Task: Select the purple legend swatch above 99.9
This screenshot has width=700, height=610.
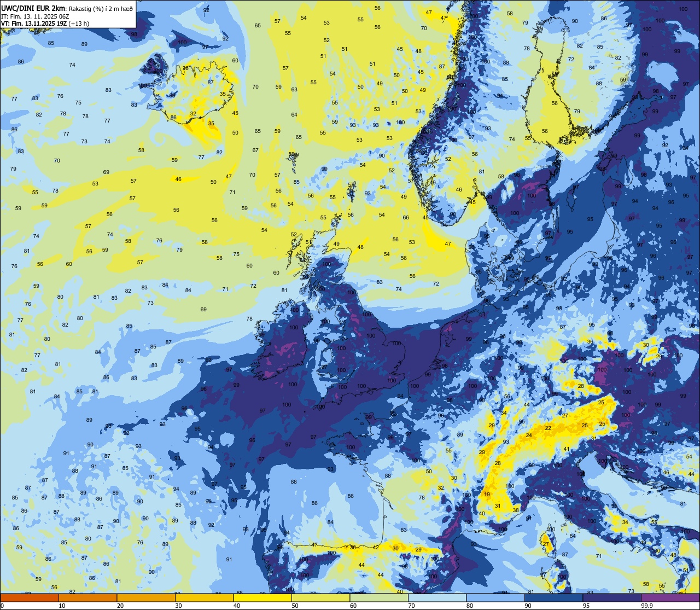Action: click(x=670, y=597)
